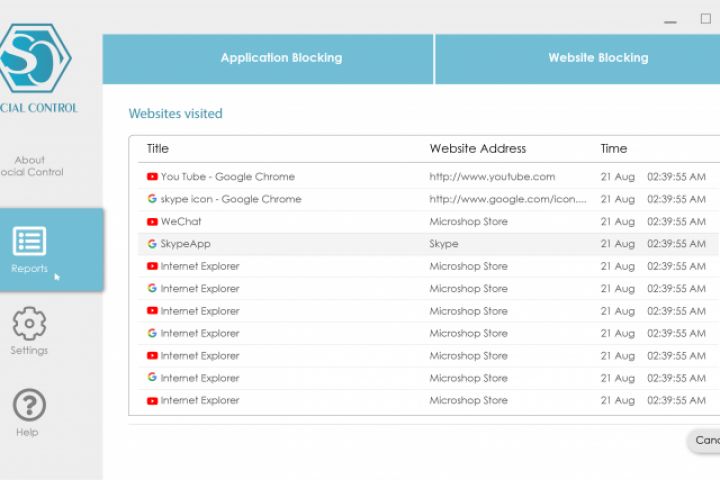720x480 pixels.
Task: Open About Social Control page
Action: coord(30,166)
